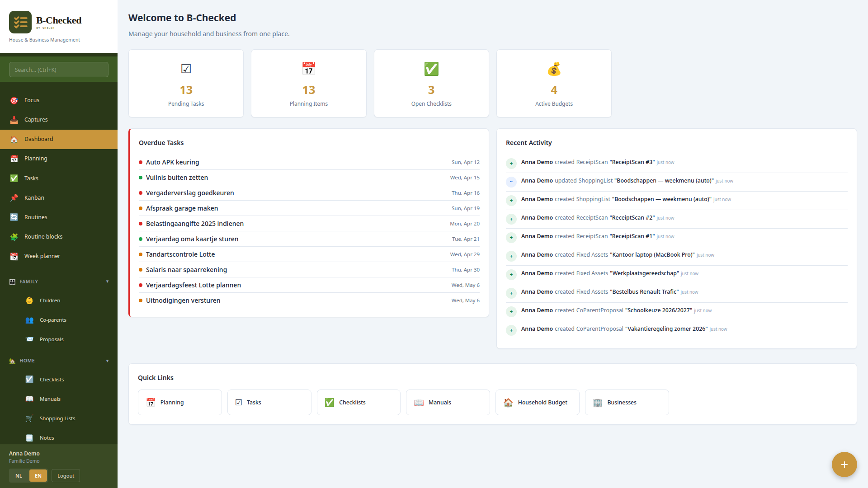This screenshot has height=488, width=868.
Task: Switch language to NL
Action: point(19,476)
